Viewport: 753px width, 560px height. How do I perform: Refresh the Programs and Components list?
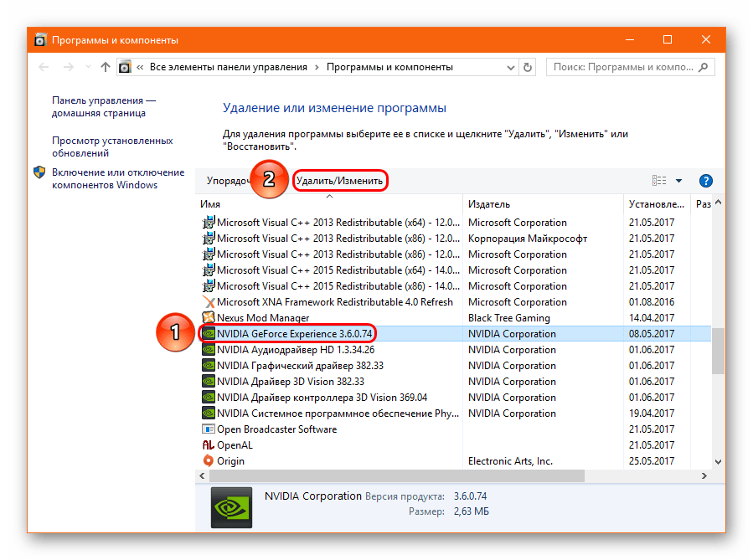[528, 67]
